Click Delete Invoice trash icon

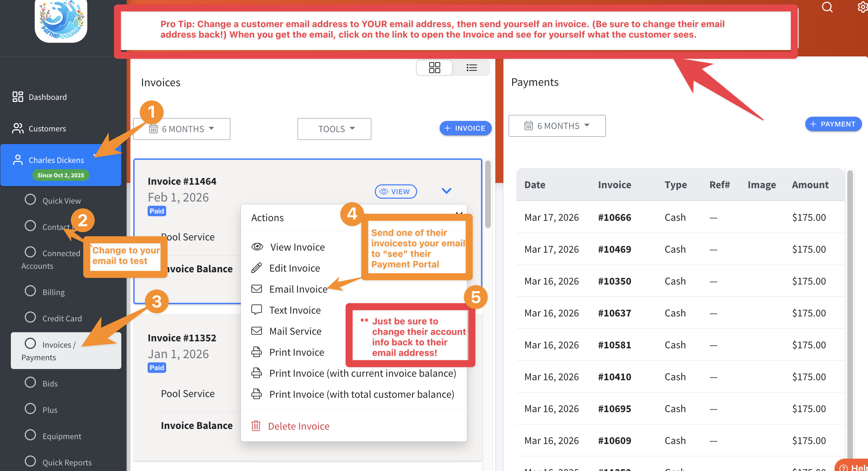pyautogui.click(x=256, y=426)
